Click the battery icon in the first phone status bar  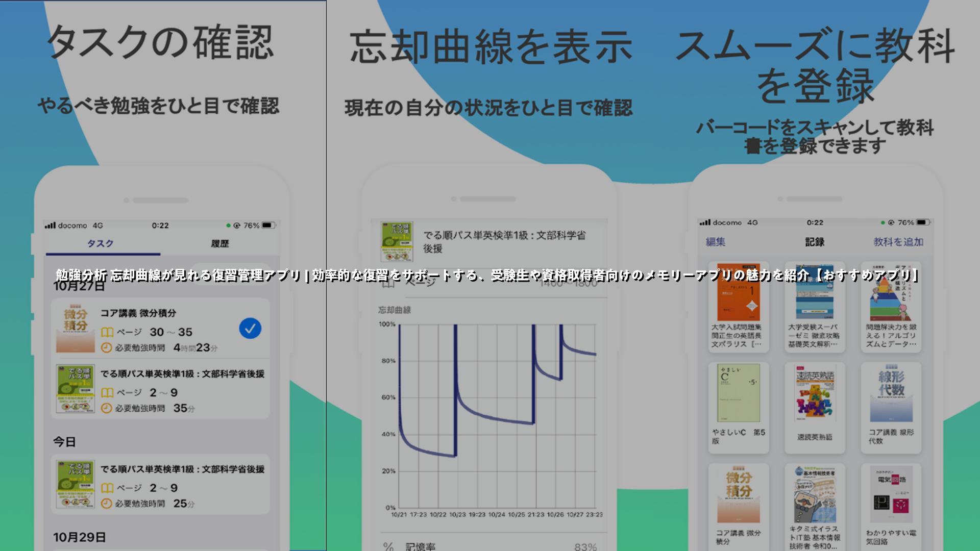click(269, 226)
